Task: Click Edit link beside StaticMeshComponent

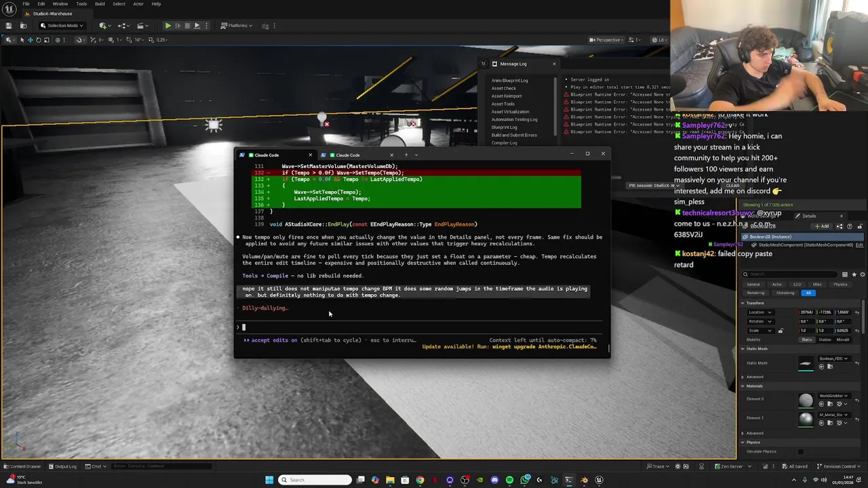Action: point(859,245)
